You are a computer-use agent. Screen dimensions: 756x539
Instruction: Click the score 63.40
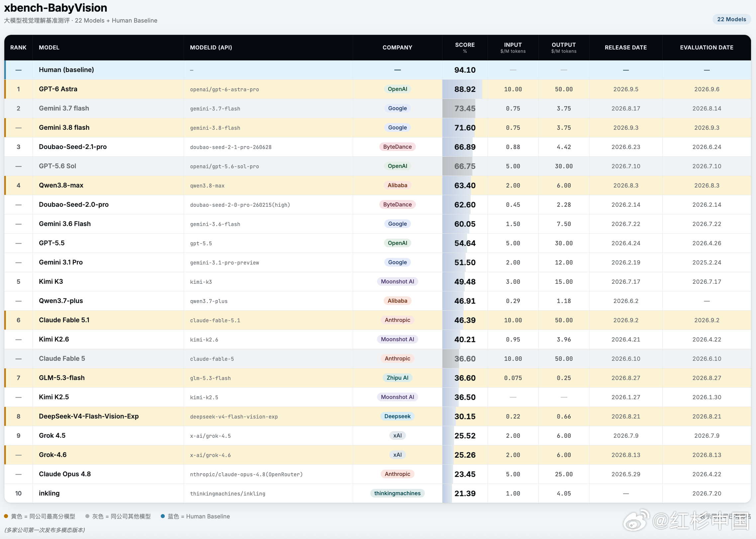tap(465, 186)
